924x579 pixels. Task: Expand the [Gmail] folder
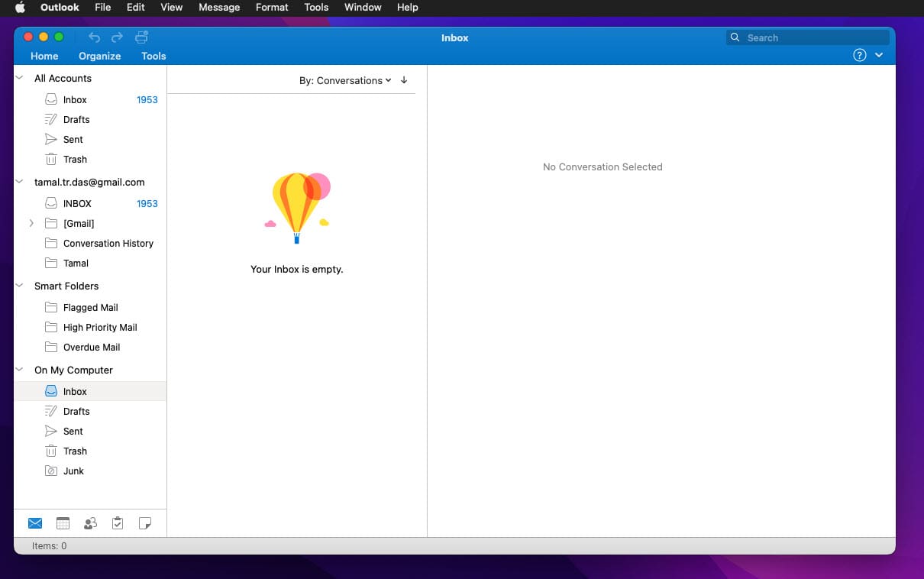31,223
